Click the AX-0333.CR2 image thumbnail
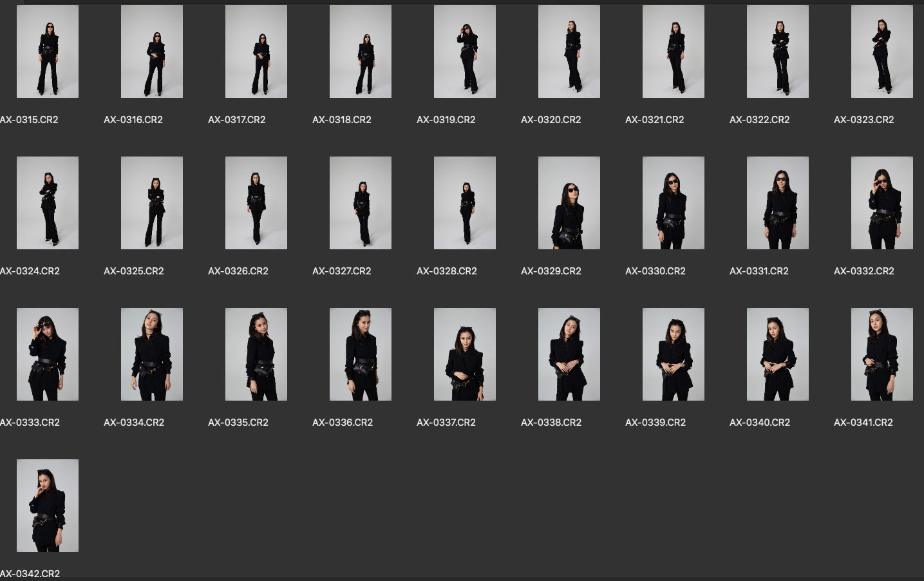 pyautogui.click(x=48, y=354)
